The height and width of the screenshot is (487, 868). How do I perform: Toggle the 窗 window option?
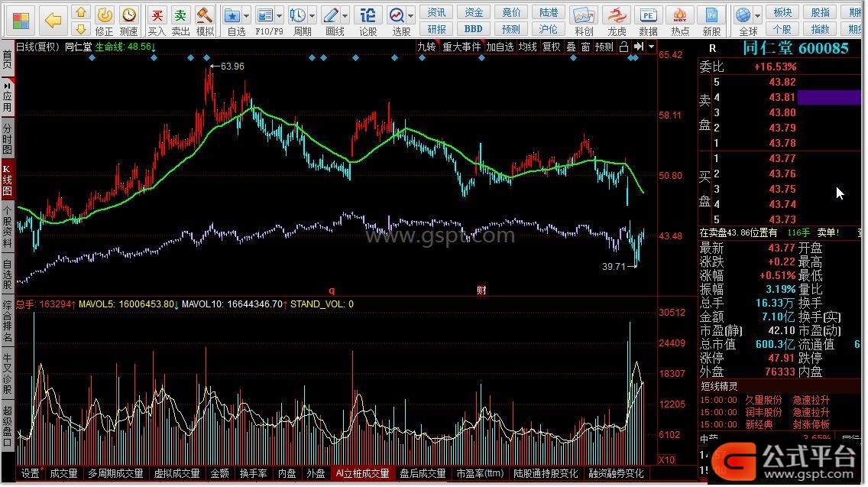click(586, 47)
